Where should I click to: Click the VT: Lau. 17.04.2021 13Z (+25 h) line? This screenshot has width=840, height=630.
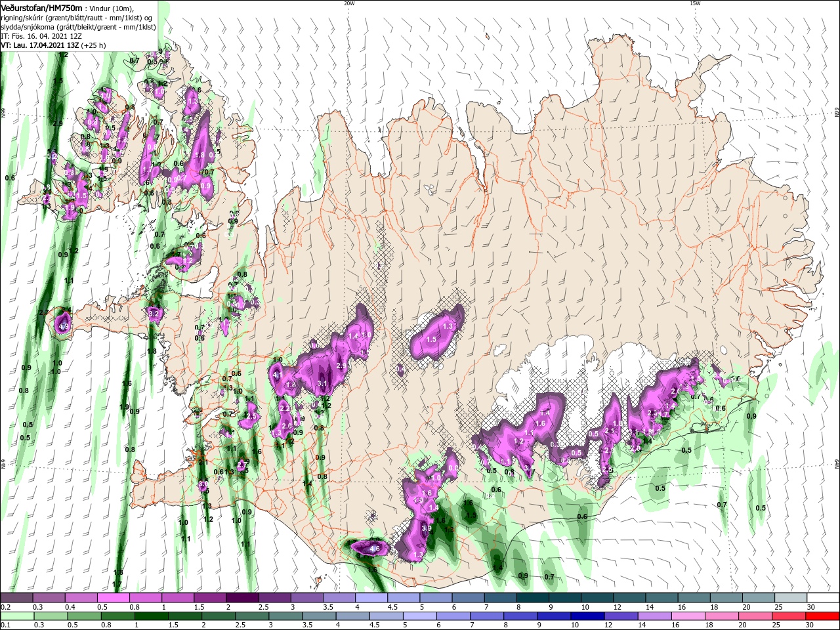(53, 45)
